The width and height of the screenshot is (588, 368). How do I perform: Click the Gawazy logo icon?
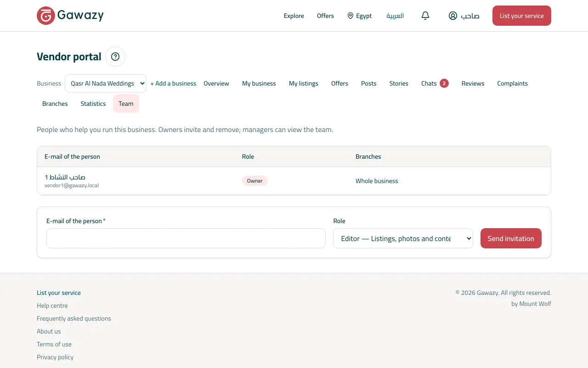(x=46, y=16)
